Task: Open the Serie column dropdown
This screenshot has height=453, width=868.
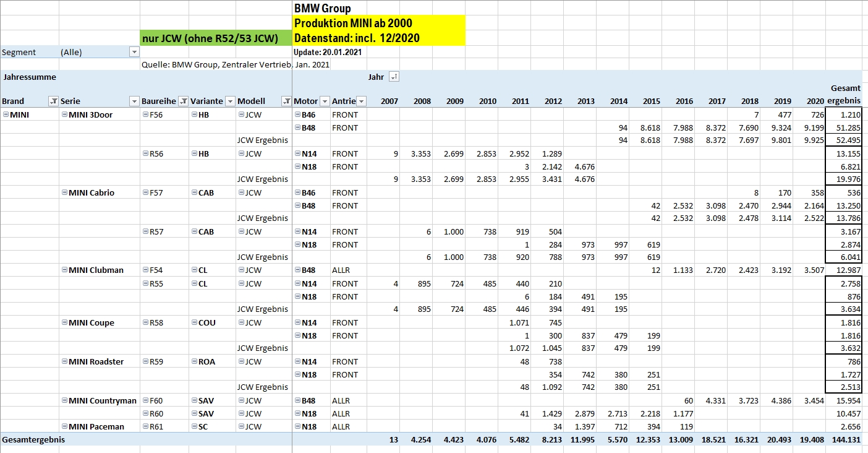Action: tap(134, 101)
